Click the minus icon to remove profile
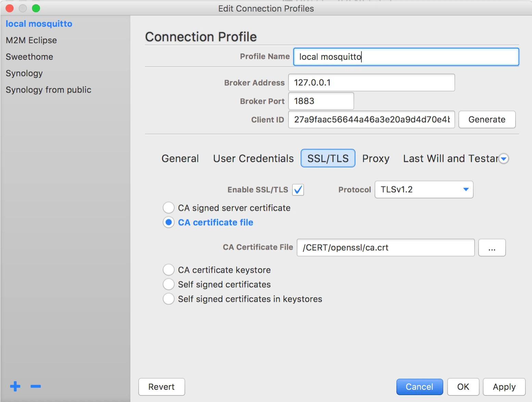Image resolution: width=532 pixels, height=402 pixels. click(36, 386)
